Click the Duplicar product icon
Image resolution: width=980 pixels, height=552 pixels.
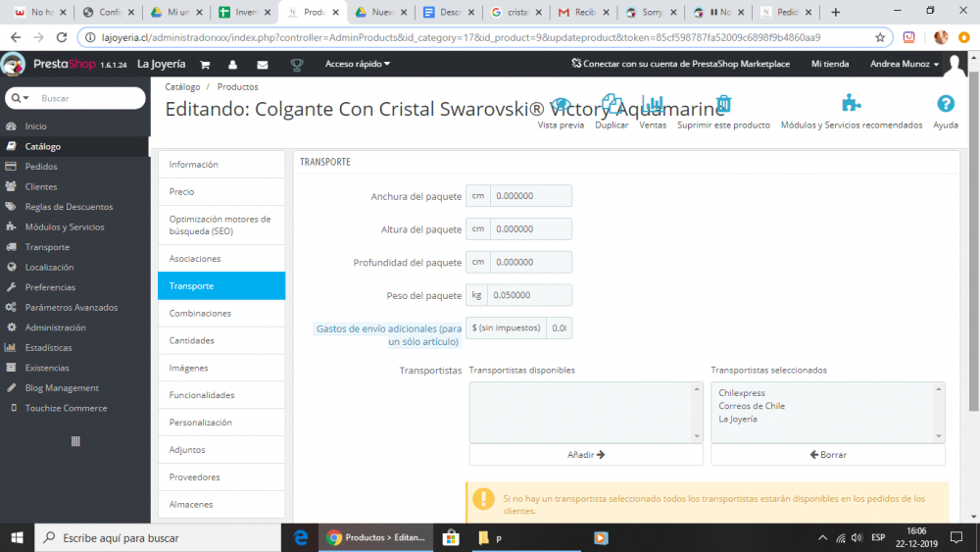[612, 104]
